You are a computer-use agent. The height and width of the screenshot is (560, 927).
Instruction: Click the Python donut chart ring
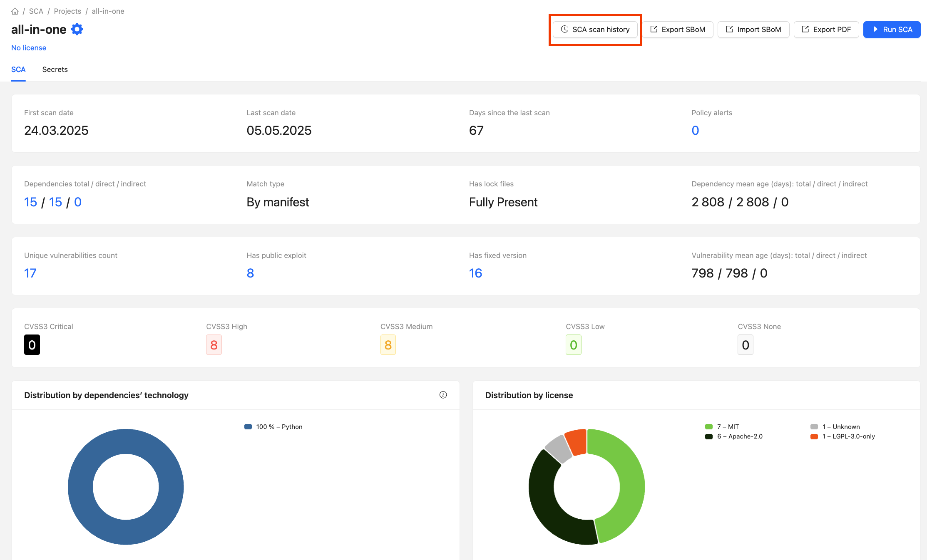pyautogui.click(x=80, y=487)
